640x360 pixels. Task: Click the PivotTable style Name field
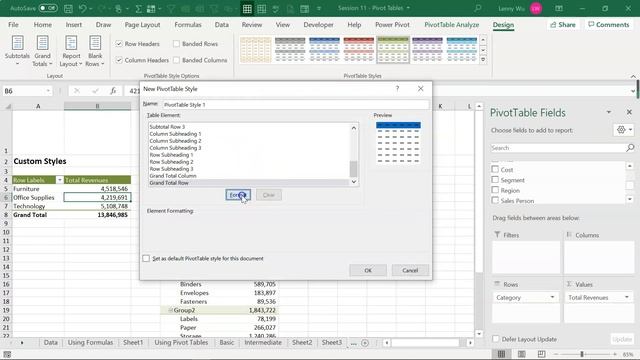pos(296,104)
